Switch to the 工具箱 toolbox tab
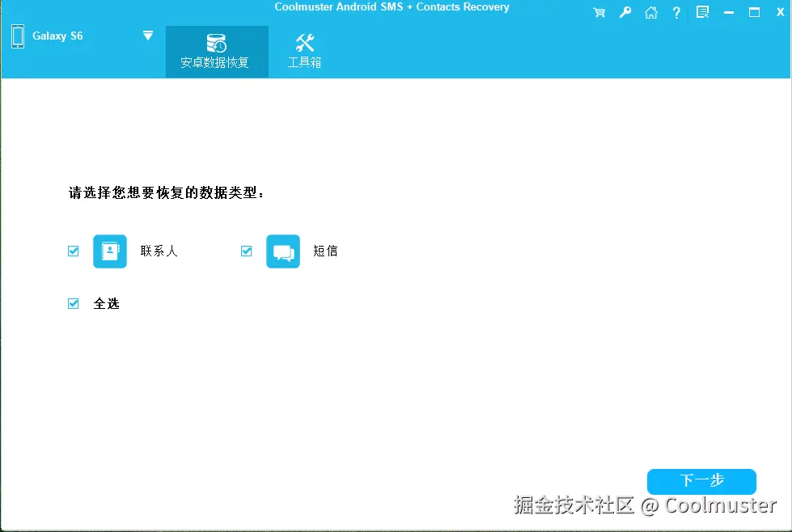This screenshot has width=792, height=532. 303,51
